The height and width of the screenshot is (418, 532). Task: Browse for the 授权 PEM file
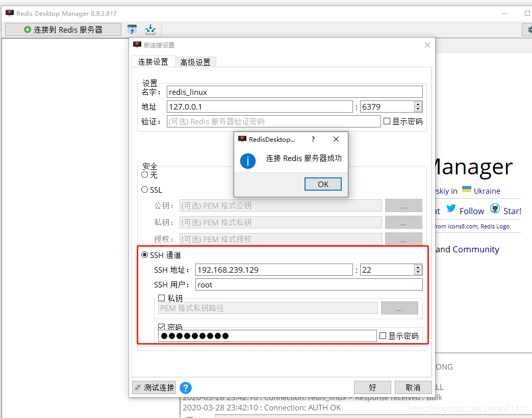pos(403,239)
